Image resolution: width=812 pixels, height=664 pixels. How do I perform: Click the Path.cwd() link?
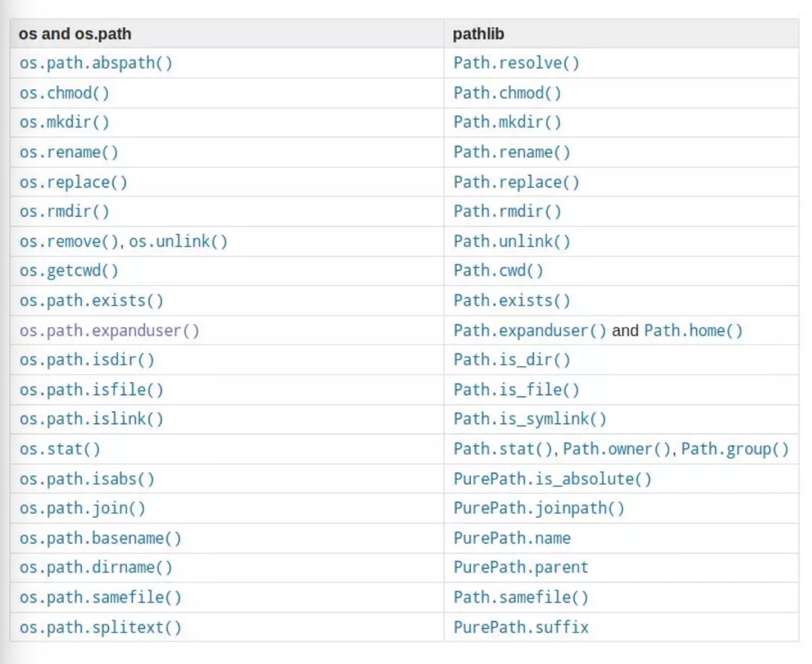click(x=491, y=271)
